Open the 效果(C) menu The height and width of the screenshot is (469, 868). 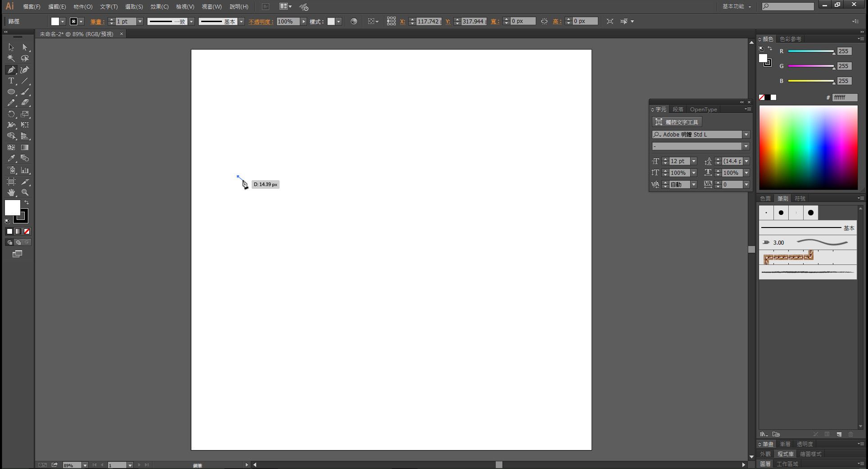(x=159, y=7)
